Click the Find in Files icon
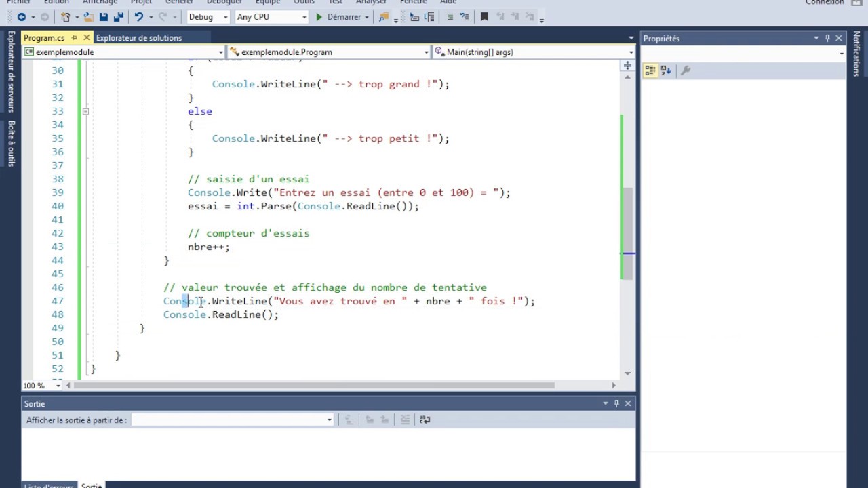 pos(384,17)
